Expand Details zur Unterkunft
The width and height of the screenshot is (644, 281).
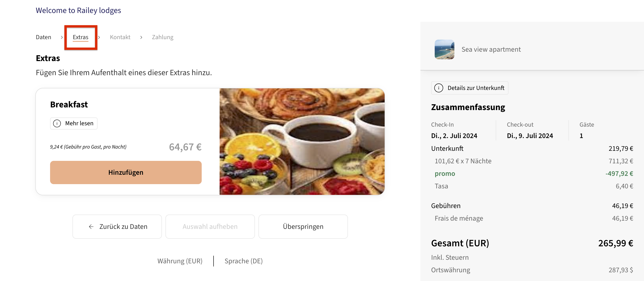tap(470, 88)
